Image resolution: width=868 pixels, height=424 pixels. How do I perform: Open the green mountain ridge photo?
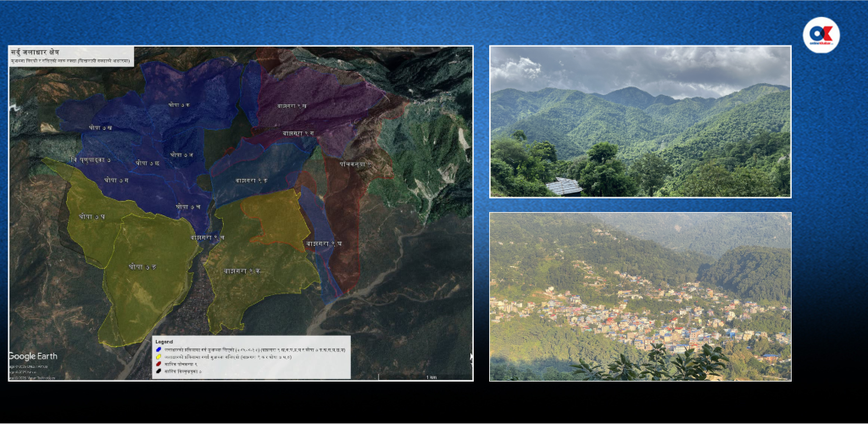coord(640,121)
